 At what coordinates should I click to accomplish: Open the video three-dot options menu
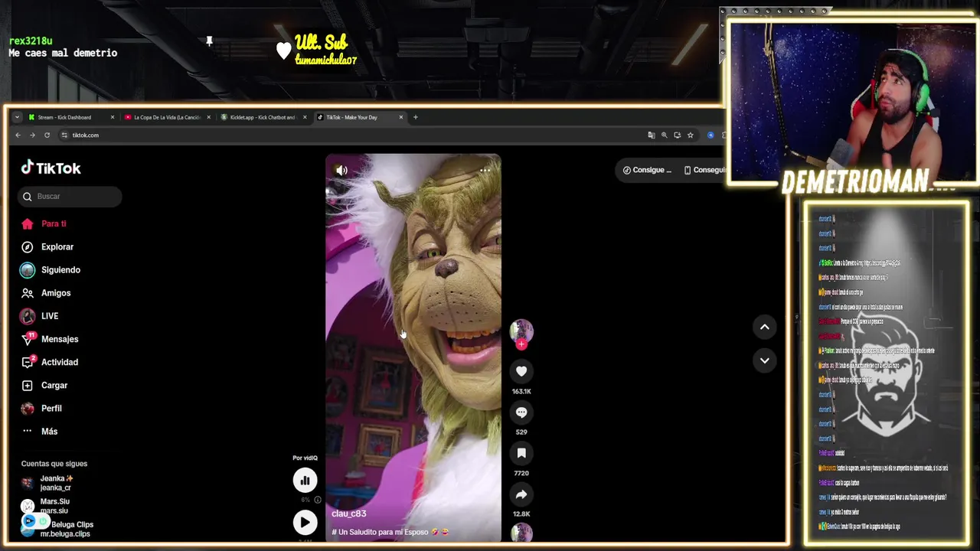[485, 170]
